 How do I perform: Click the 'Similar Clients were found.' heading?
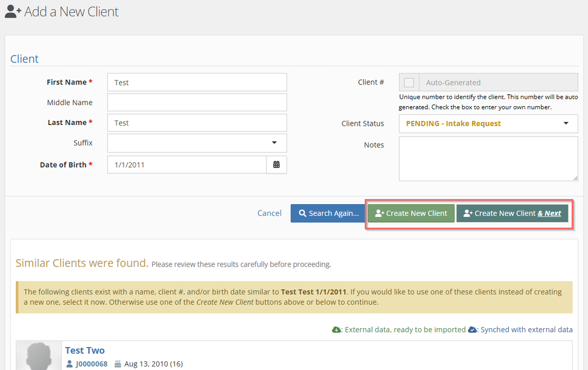coord(82,263)
